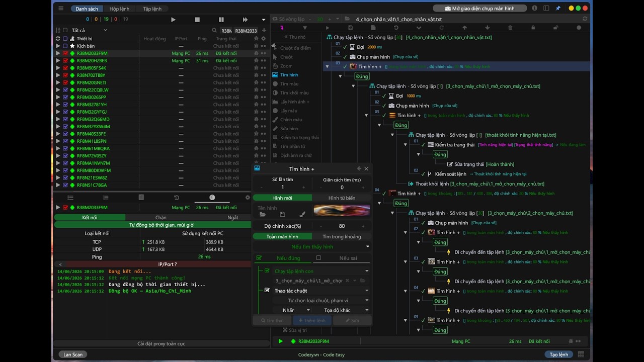
Task: Toggle the RF8M32781YH device checkbox
Action: pyautogui.click(x=65, y=105)
